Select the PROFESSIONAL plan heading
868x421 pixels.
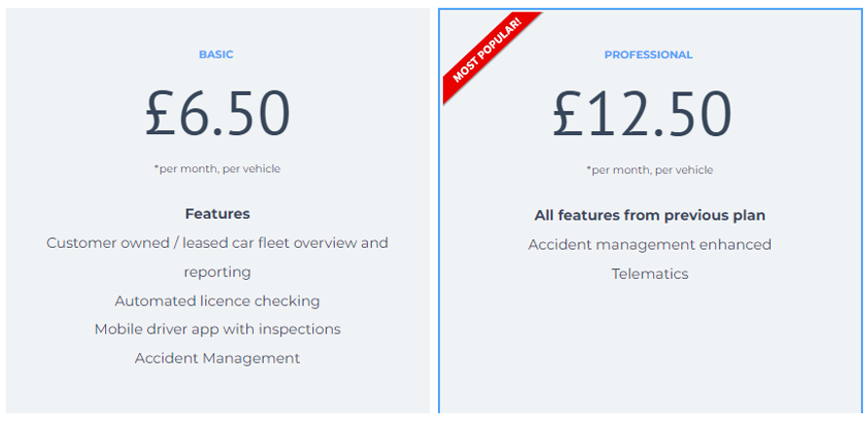point(648,55)
